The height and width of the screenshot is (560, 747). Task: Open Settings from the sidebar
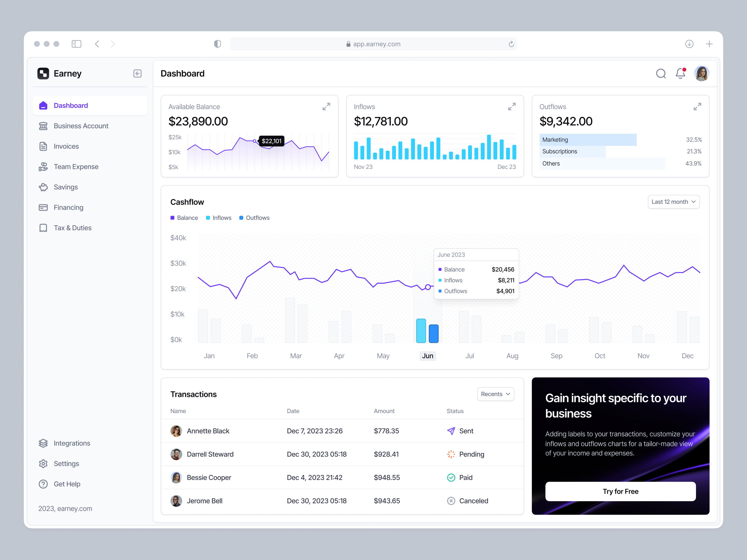pyautogui.click(x=66, y=464)
